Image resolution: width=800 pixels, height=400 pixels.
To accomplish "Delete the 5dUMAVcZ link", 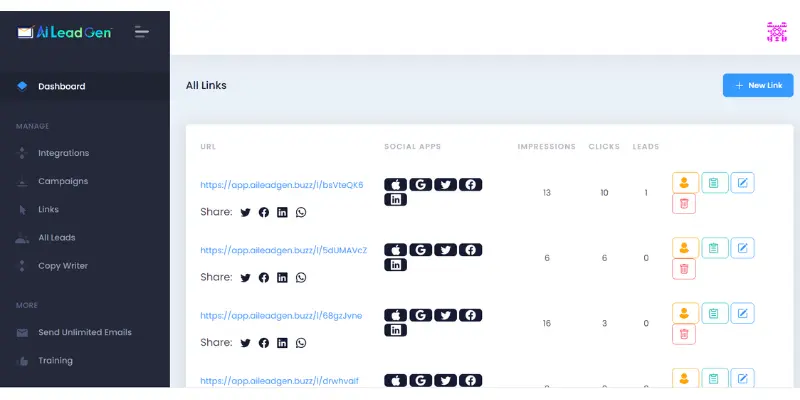I will (684, 269).
